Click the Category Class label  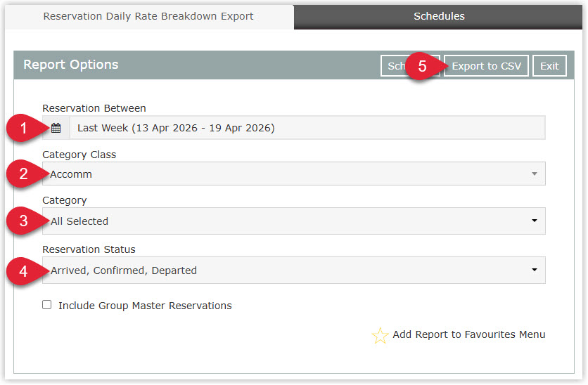click(x=79, y=155)
